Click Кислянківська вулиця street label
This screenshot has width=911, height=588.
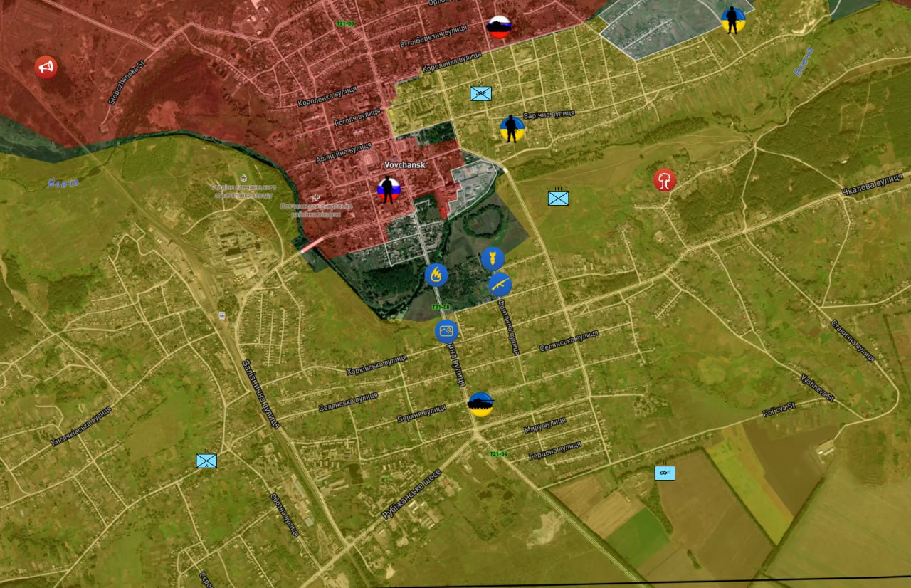(x=81, y=426)
